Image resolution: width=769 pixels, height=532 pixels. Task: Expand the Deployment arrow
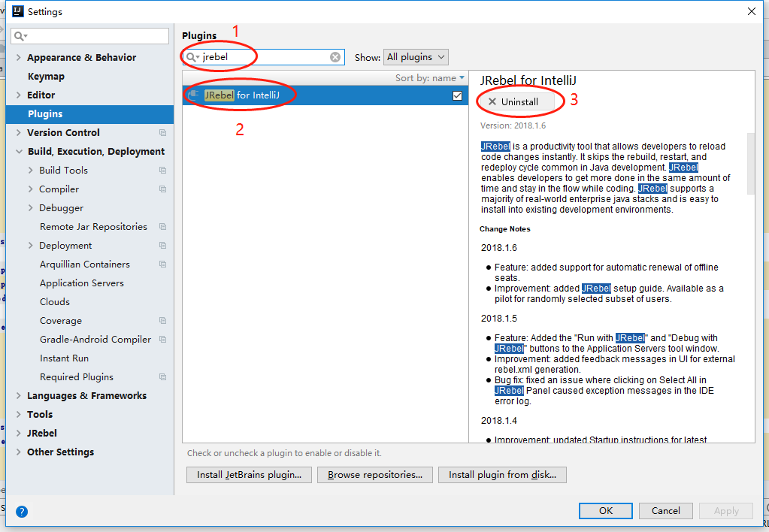point(30,246)
